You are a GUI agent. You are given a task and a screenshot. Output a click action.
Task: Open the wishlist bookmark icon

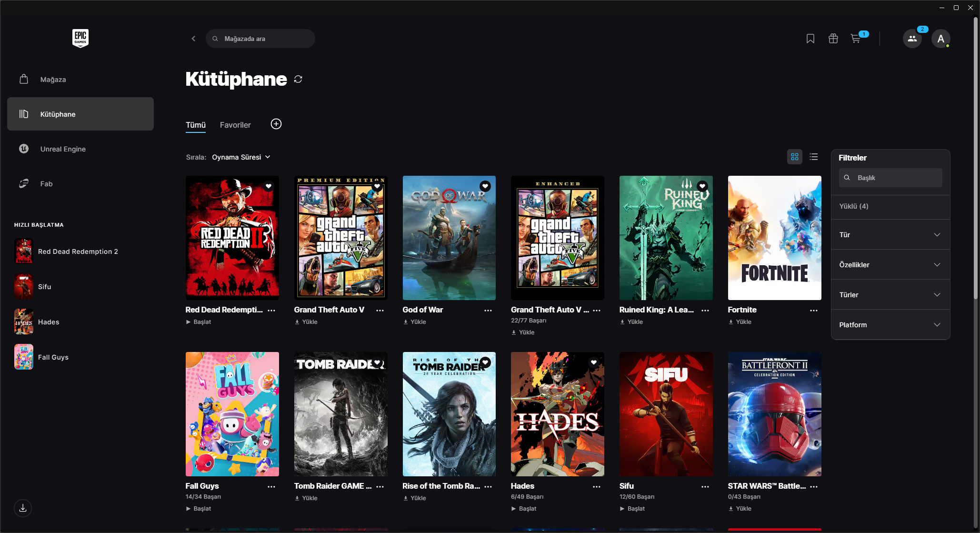[810, 39]
